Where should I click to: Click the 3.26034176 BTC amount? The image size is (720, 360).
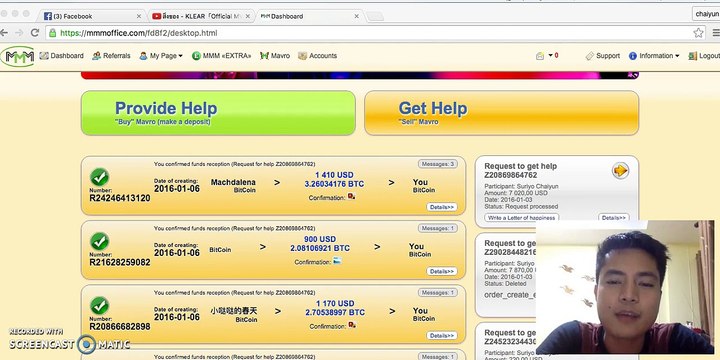point(334,184)
